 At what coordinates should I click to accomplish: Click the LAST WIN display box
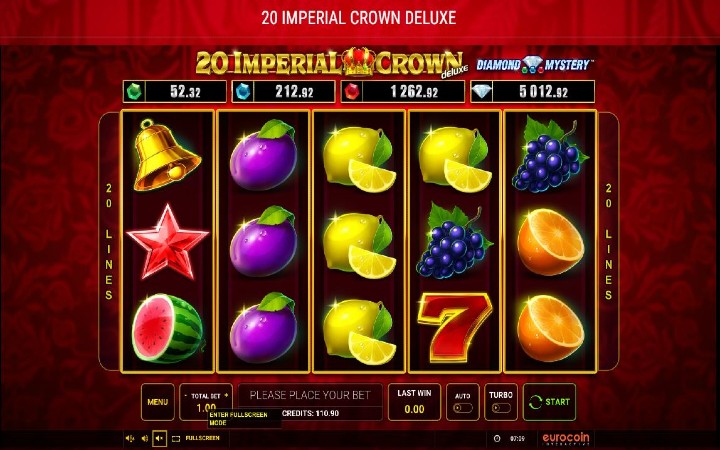pos(414,402)
